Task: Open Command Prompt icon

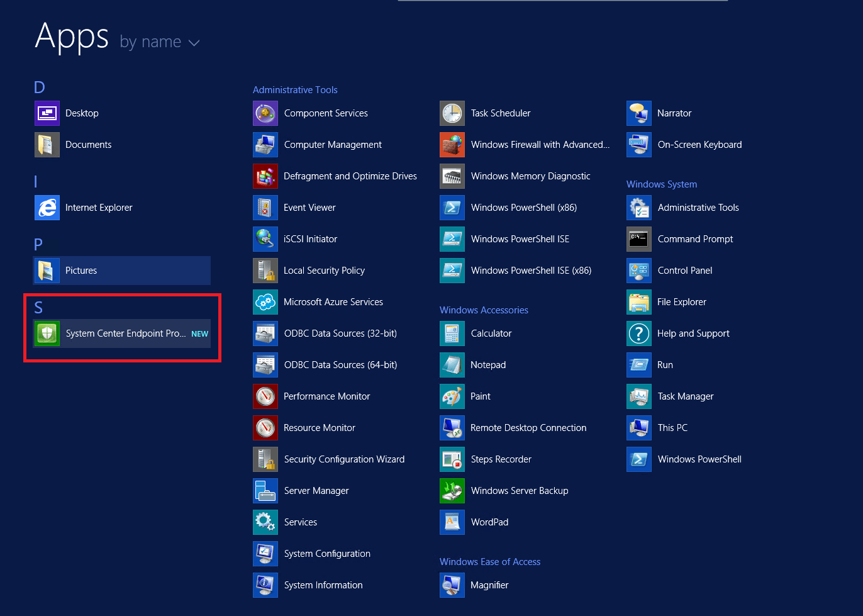Action: (x=639, y=239)
